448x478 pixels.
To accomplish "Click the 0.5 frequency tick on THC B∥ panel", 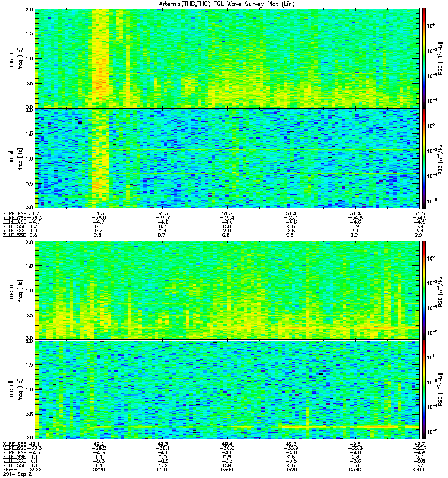I will click(x=29, y=414).
